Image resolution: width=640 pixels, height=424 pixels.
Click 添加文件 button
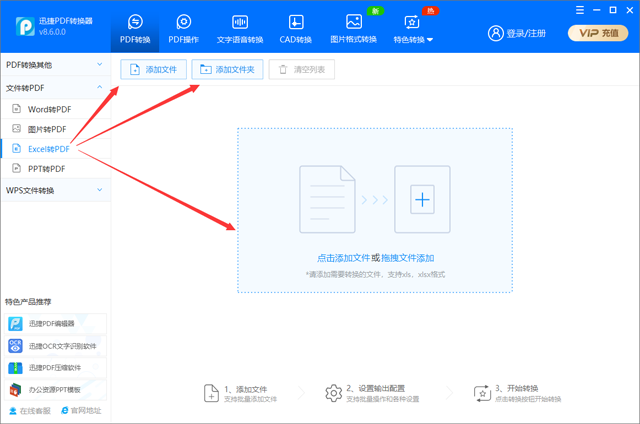pyautogui.click(x=153, y=69)
